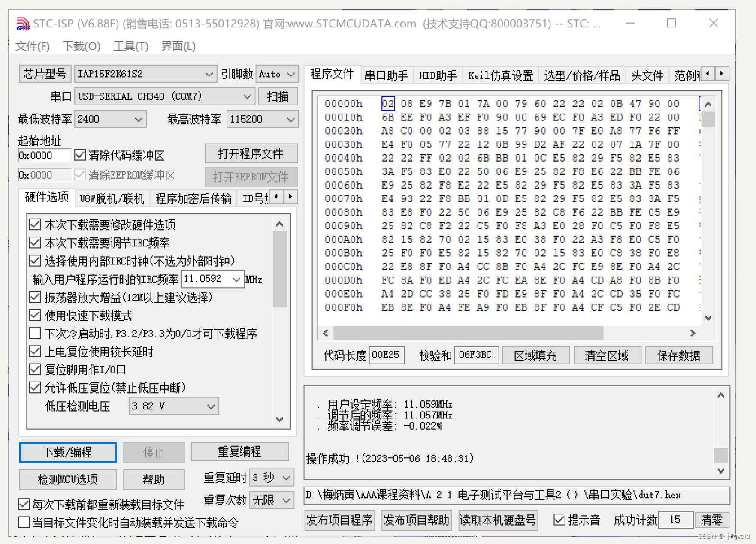This screenshot has width=756, height=544.
Task: Minimize the STC-ISP window
Action: [630, 23]
